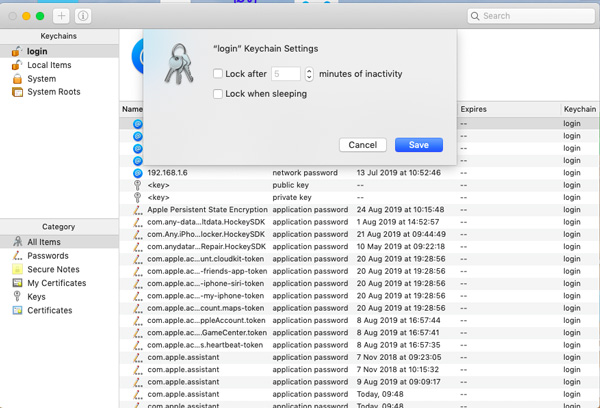Click the date 21 Aug 2019 at 09:44:49
The width and height of the screenshot is (600, 408).
401,234
